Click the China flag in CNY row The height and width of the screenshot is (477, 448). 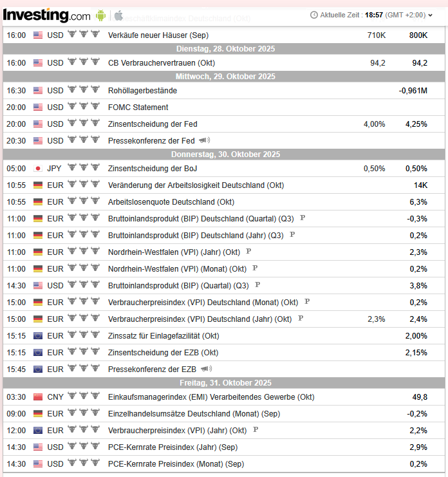pyautogui.click(x=38, y=397)
